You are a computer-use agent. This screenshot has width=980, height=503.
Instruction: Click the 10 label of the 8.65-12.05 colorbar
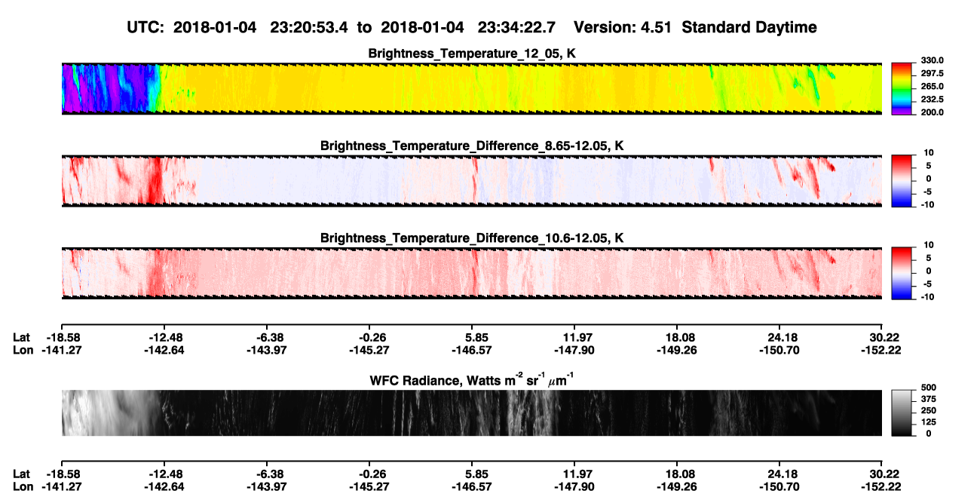coord(929,152)
